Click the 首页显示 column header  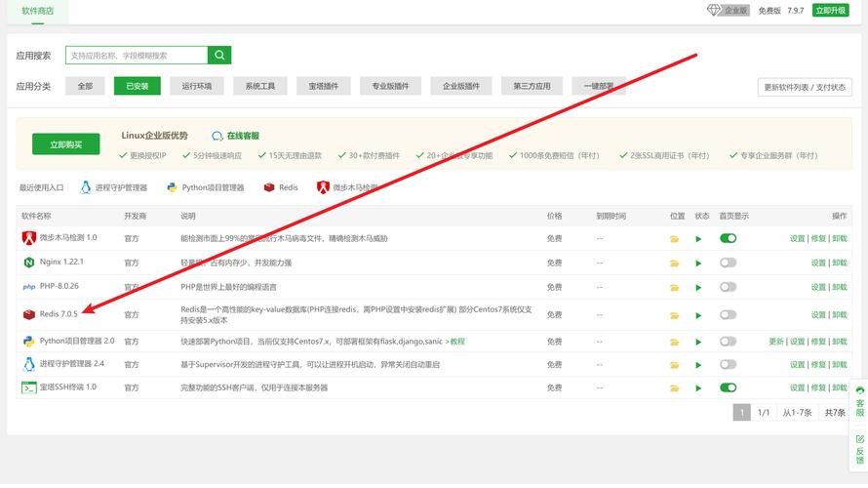click(733, 216)
